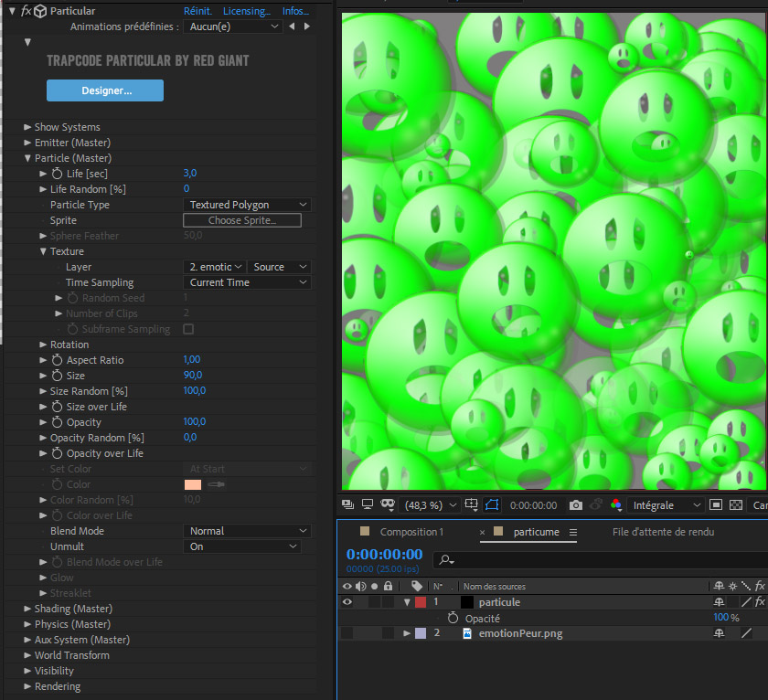Image resolution: width=768 pixels, height=700 pixels.
Task: Open the Particle Type dropdown
Action: pyautogui.click(x=247, y=205)
